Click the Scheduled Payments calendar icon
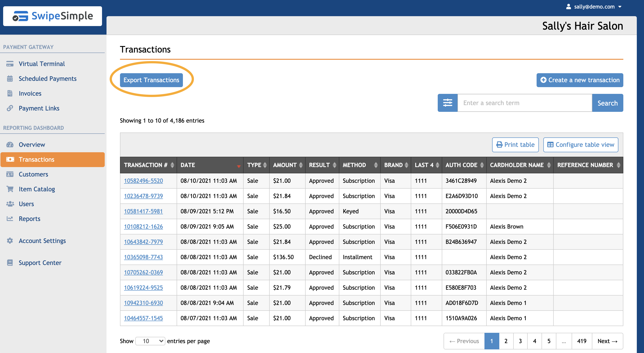 tap(10, 79)
